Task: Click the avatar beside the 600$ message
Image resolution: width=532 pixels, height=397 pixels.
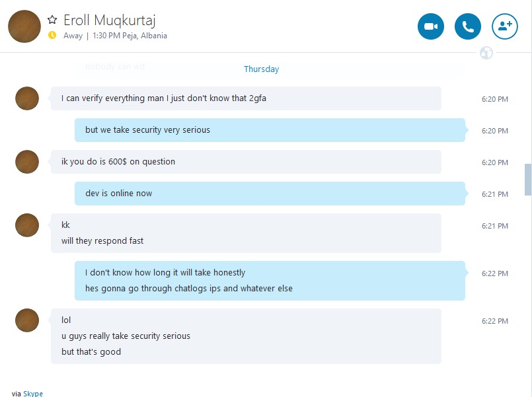Action: (27, 162)
